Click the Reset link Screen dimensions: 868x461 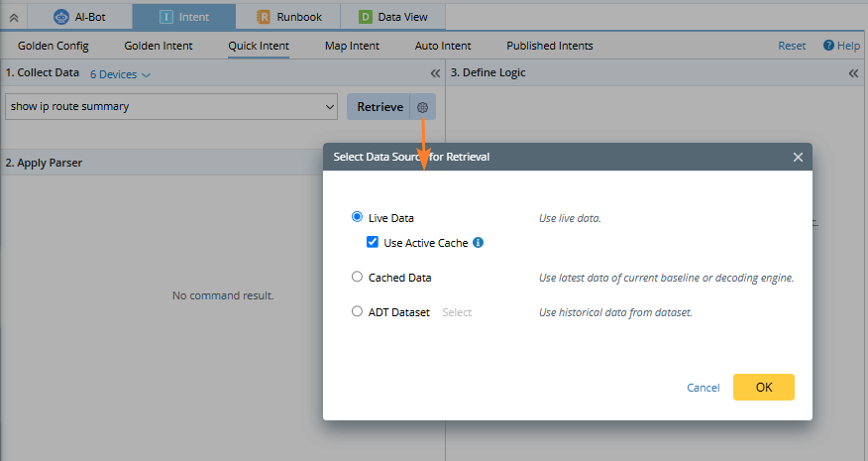(792, 46)
